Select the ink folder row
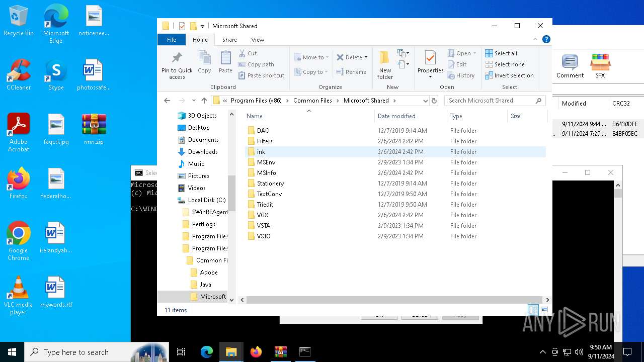The height and width of the screenshot is (362, 644). click(x=395, y=152)
